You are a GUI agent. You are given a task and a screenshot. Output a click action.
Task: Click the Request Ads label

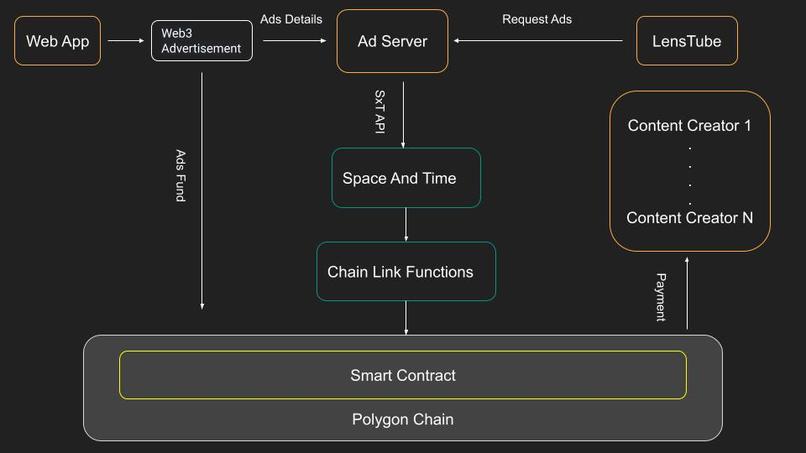pos(537,19)
